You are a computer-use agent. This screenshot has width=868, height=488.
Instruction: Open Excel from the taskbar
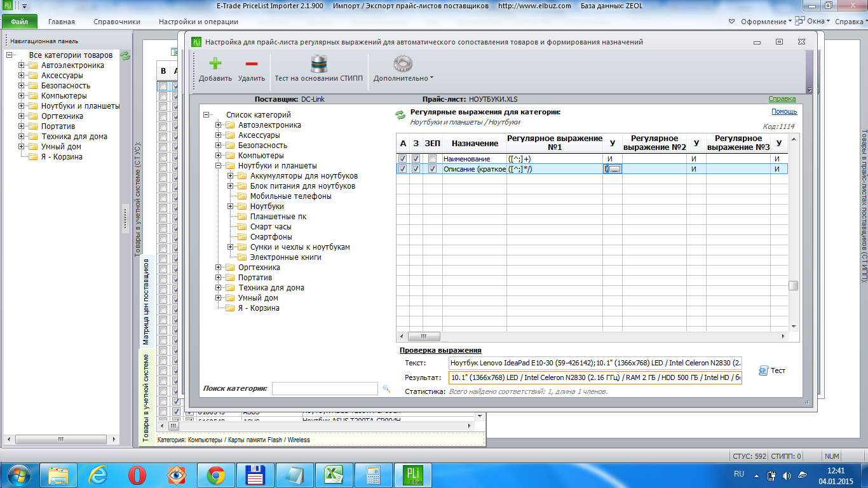333,475
